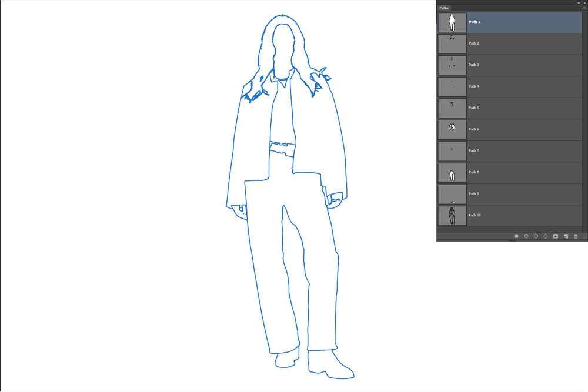
Task: Load the path as a selection
Action: tap(536, 236)
